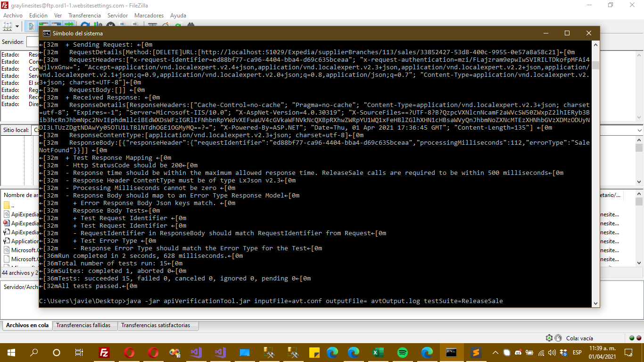Screen dimensions: 644x362
Task: Open the Ver menu
Action: pyautogui.click(x=58, y=16)
